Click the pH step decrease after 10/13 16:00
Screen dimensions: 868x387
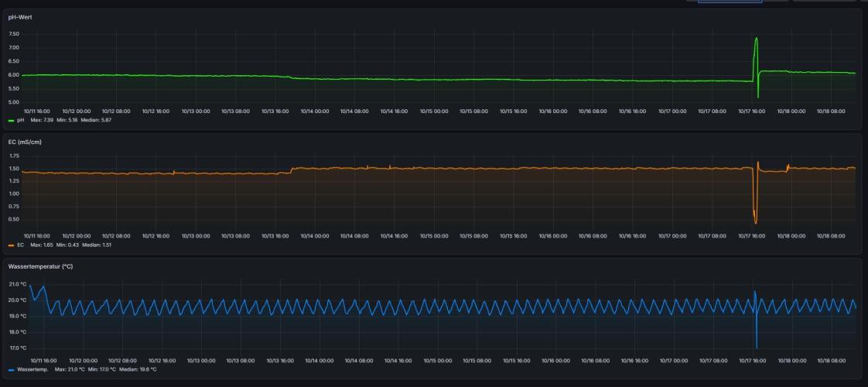pos(291,77)
